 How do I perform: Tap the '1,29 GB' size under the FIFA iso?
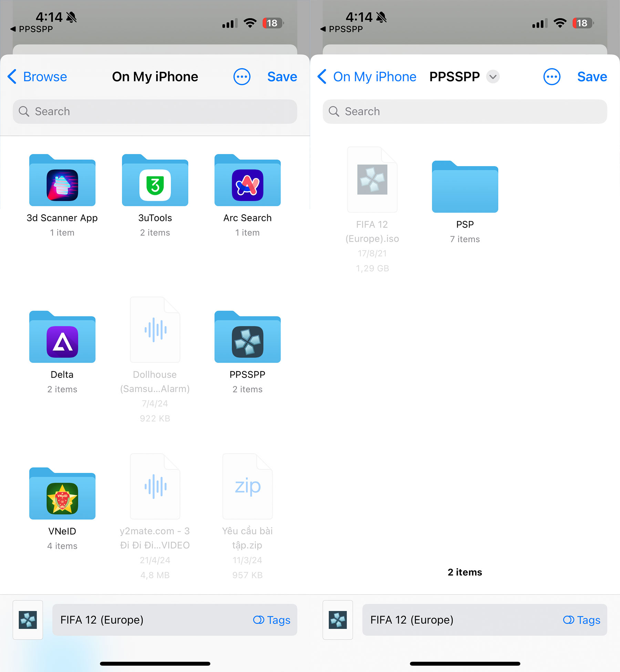(x=372, y=268)
